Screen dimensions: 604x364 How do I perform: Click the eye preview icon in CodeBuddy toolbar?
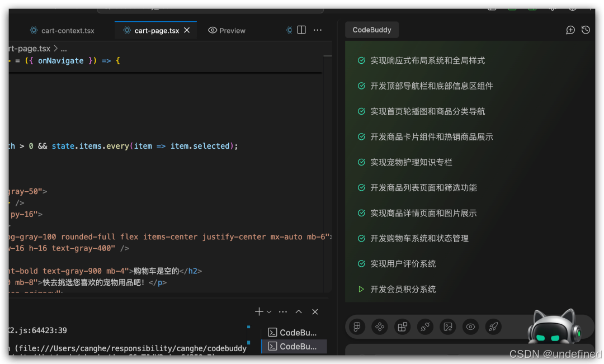pos(471,327)
